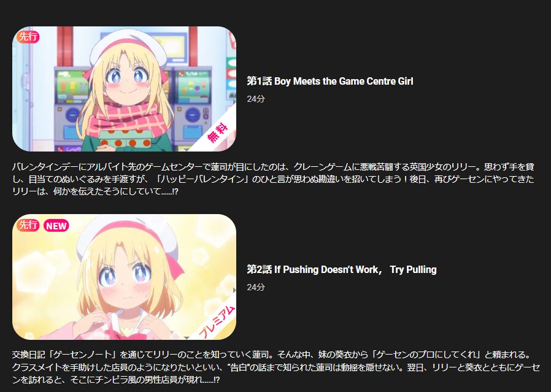The image size is (551, 392).
Task: Open the episode 1 thumbnail image
Action: (124, 89)
